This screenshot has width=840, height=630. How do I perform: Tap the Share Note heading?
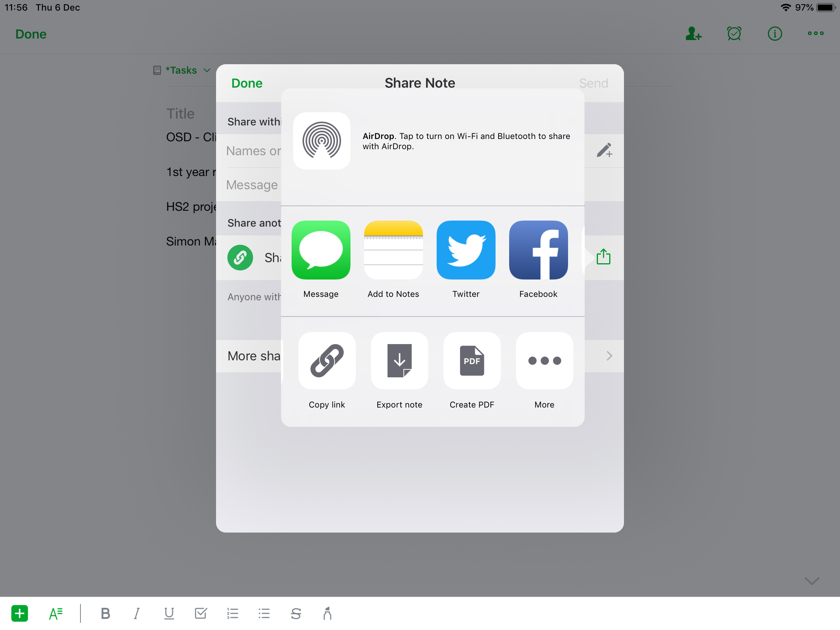(x=420, y=83)
